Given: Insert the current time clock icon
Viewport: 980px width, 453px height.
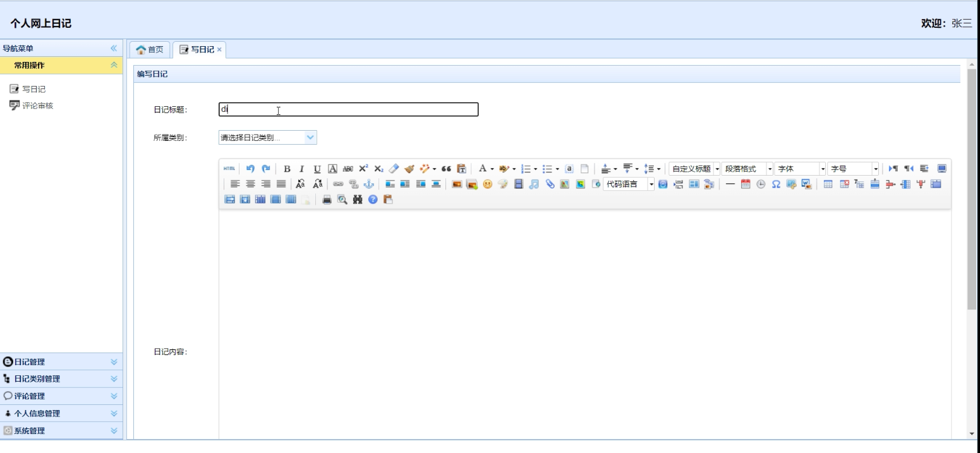Looking at the screenshot, I should [761, 184].
